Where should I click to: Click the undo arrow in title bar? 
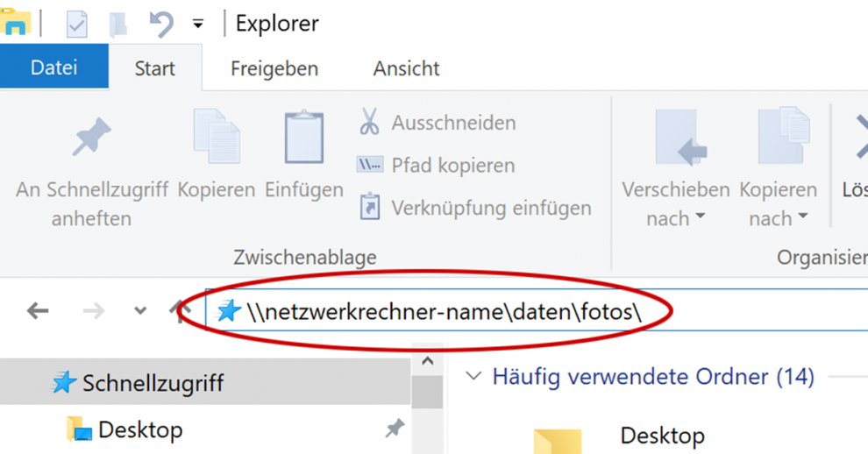(160, 24)
